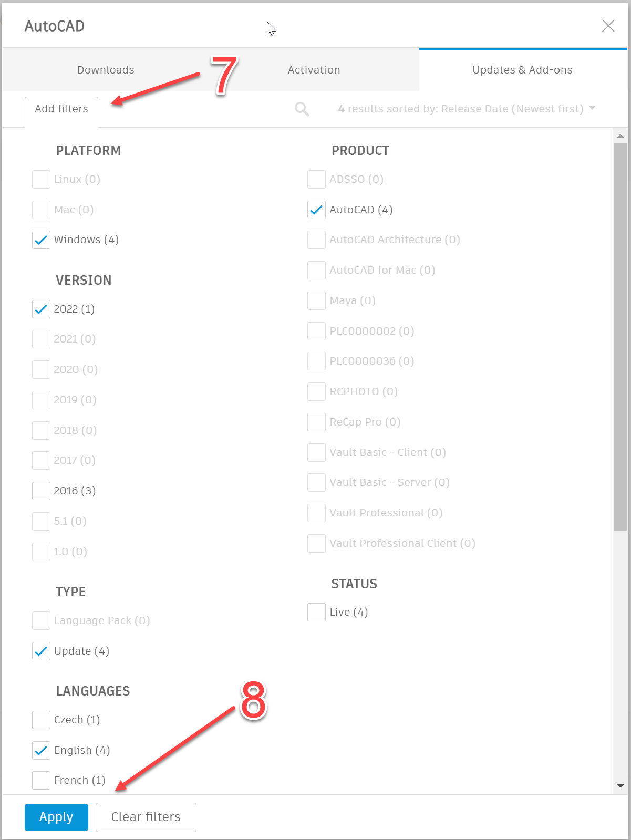Click the search magnifier icon
This screenshot has width=631, height=840.
(x=302, y=109)
